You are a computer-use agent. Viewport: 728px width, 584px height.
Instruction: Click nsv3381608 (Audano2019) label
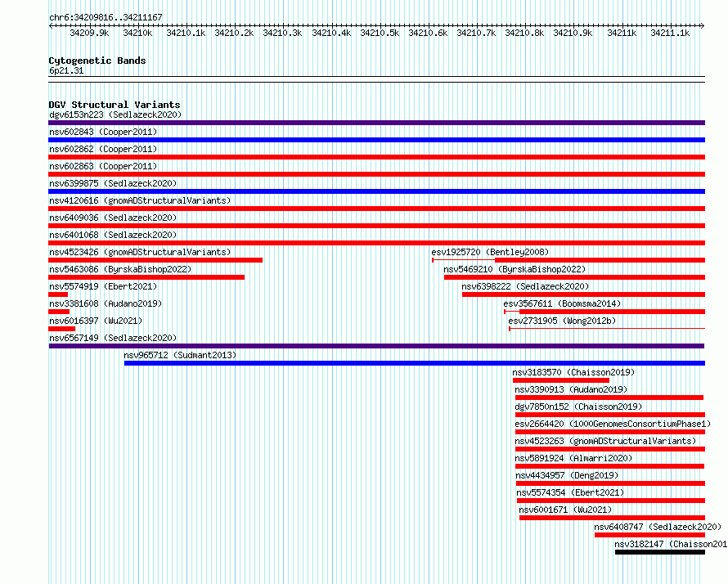106,303
